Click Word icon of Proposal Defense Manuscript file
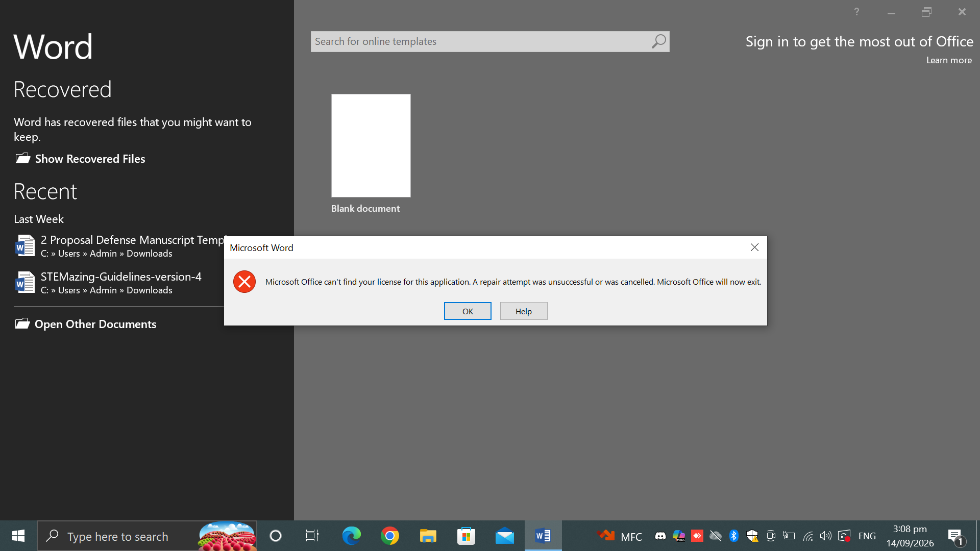 click(24, 246)
